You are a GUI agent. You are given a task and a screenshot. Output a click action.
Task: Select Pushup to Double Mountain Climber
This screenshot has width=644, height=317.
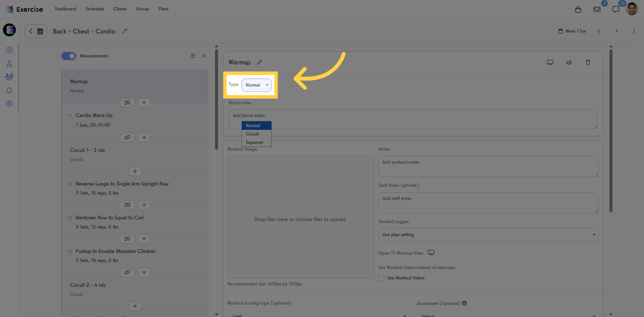135,256
